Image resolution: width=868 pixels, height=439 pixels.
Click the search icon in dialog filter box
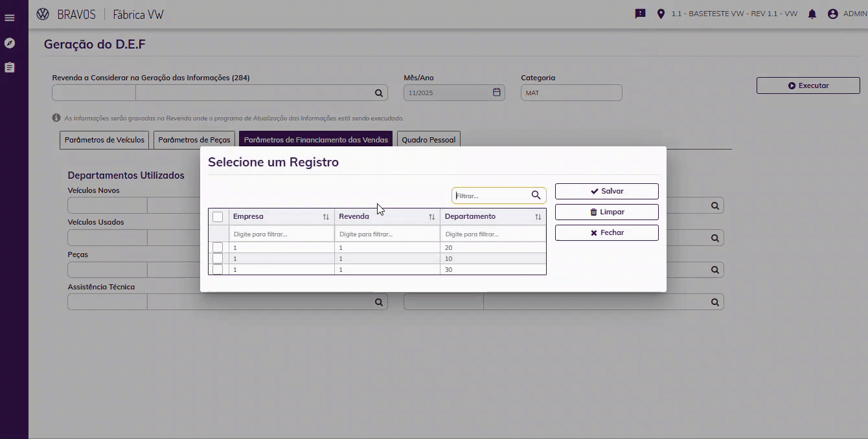pos(536,195)
